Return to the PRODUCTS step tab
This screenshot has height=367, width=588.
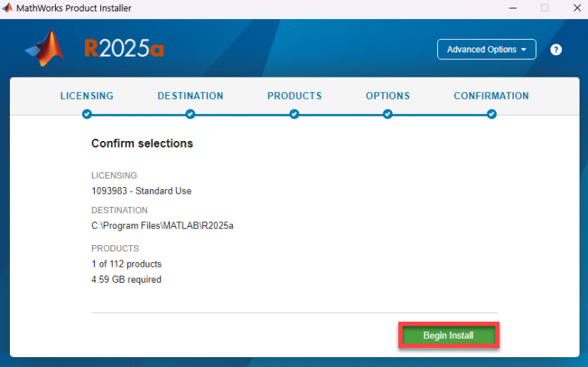pyautogui.click(x=294, y=96)
